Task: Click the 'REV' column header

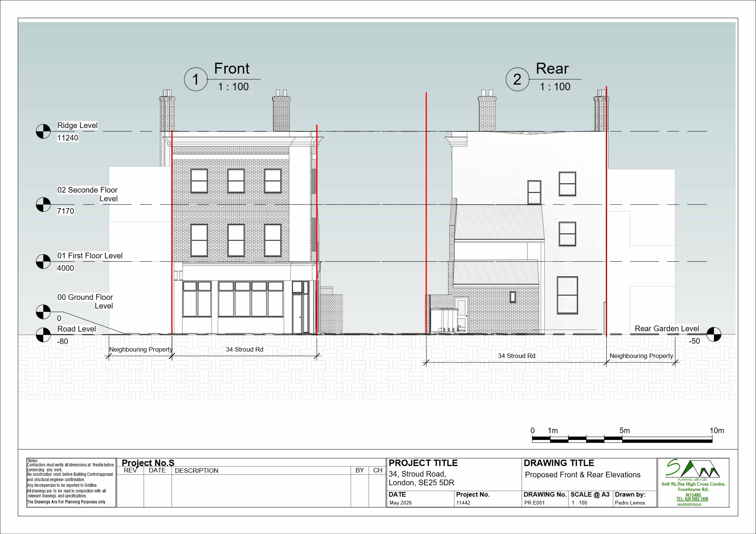Action: (130, 471)
